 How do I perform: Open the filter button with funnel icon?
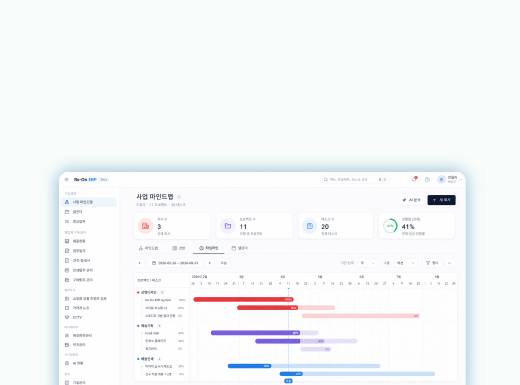[x=432, y=263]
